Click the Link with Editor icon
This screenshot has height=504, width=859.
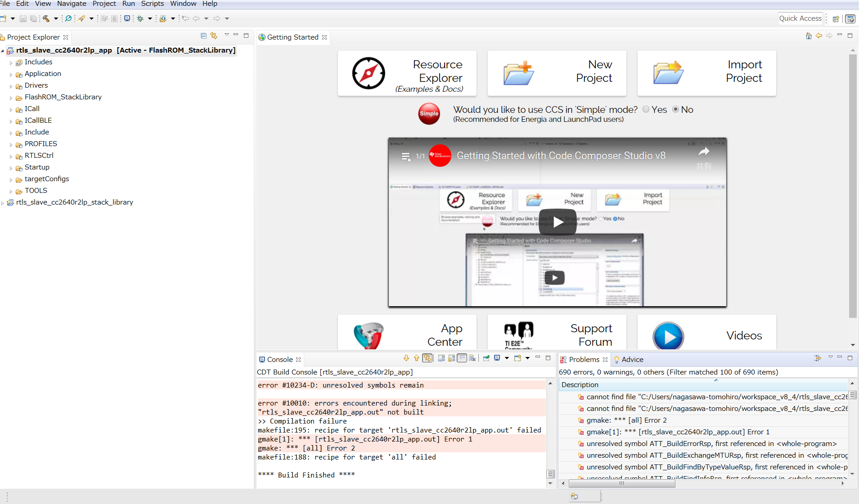[214, 36]
